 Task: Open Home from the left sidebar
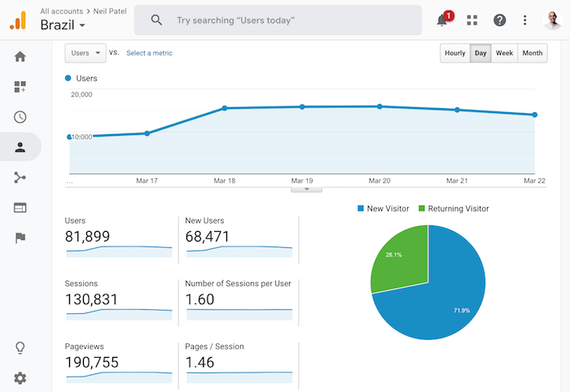point(20,57)
